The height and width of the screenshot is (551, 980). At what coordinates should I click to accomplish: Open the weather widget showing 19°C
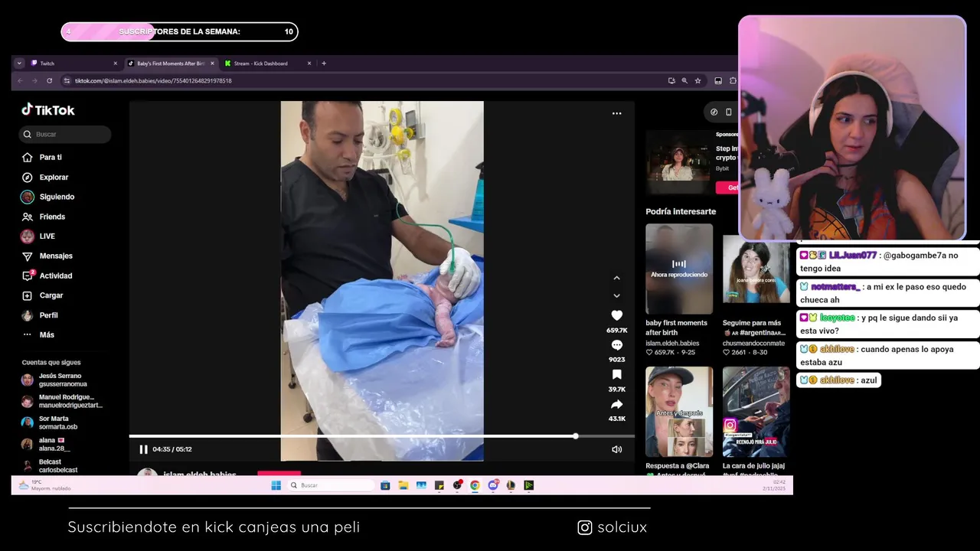[44, 485]
